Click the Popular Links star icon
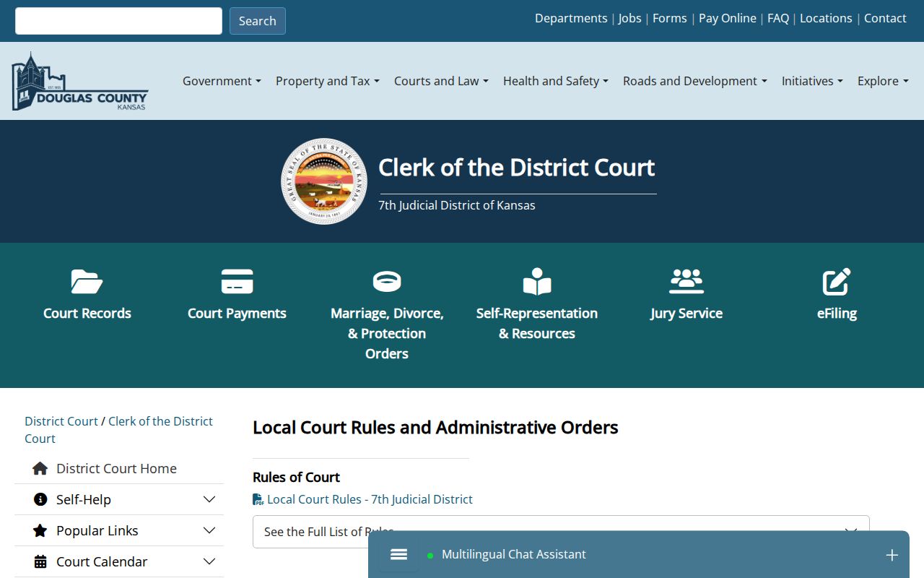Viewport: 924px width, 578px height. point(40,530)
